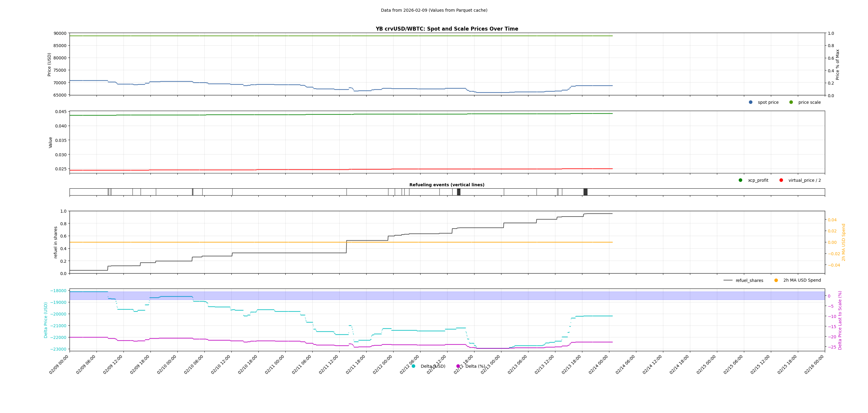Click the 02/16 00:00 x-axis tick label
This screenshot has width=868, height=413.
tap(814, 365)
